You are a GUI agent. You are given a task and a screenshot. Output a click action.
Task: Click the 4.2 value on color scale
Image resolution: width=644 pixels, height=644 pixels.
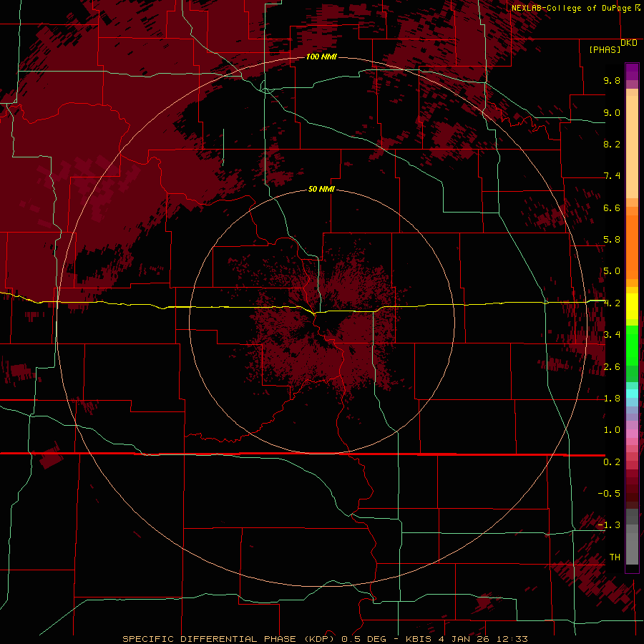pos(612,303)
